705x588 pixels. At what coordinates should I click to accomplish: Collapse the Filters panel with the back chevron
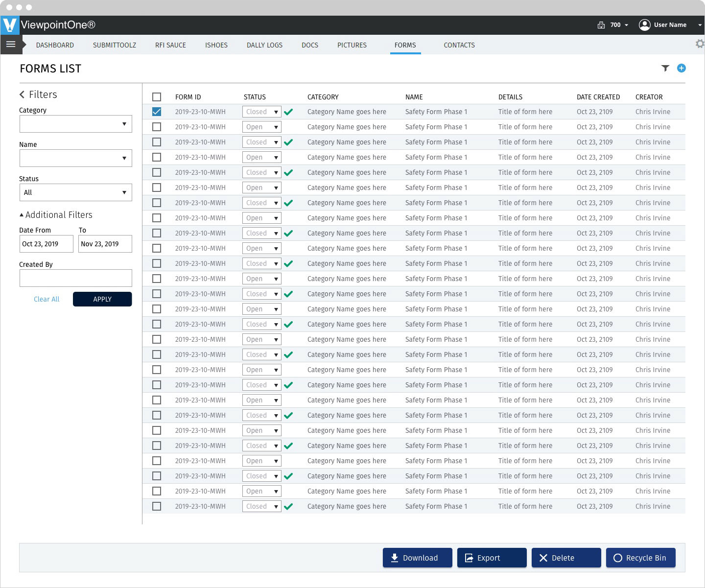pyautogui.click(x=22, y=94)
